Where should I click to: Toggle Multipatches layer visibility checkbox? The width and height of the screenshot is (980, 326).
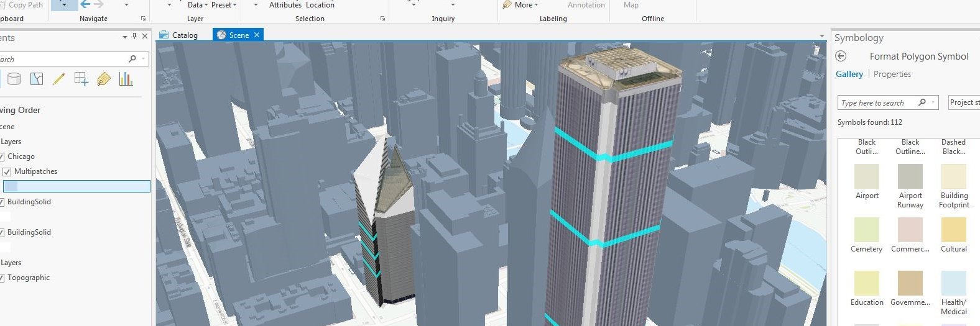pos(7,171)
